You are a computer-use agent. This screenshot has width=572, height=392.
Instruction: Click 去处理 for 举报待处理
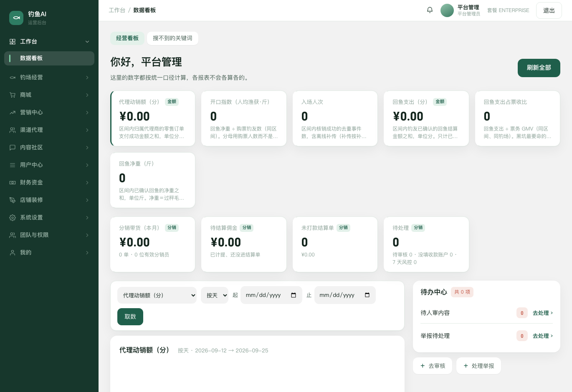[543, 336]
